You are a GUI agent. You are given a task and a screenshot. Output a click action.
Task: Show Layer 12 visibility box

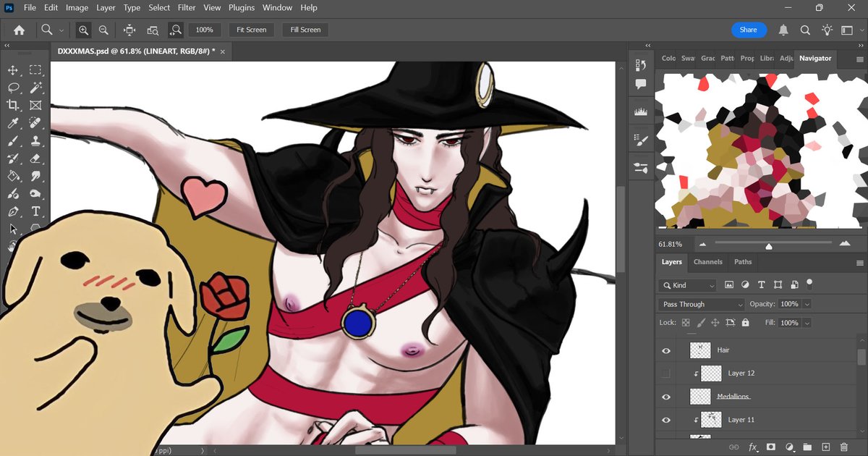click(x=666, y=373)
